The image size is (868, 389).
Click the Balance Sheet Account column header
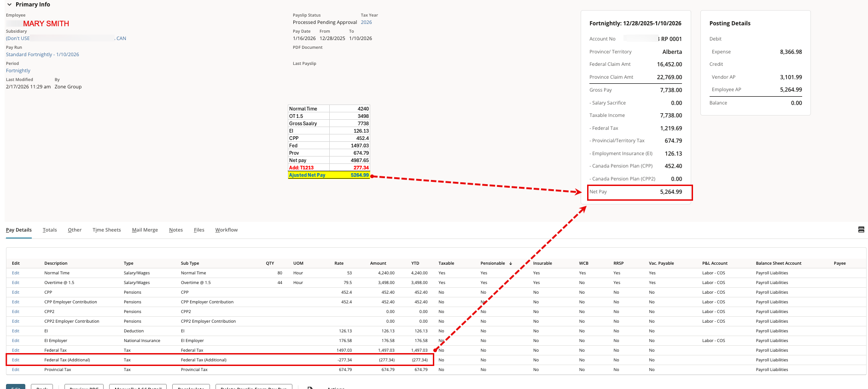pyautogui.click(x=778, y=263)
